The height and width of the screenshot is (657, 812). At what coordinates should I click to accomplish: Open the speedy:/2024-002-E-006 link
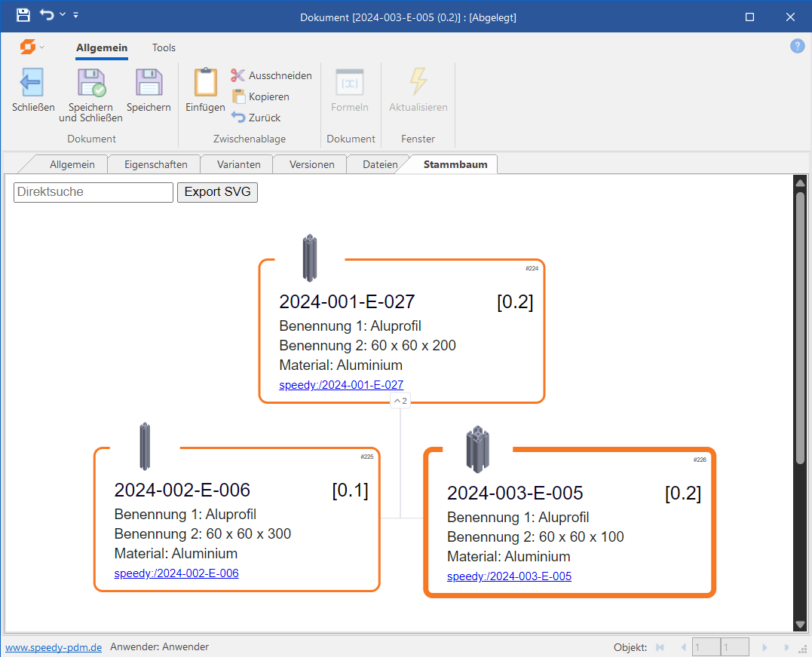coord(176,573)
